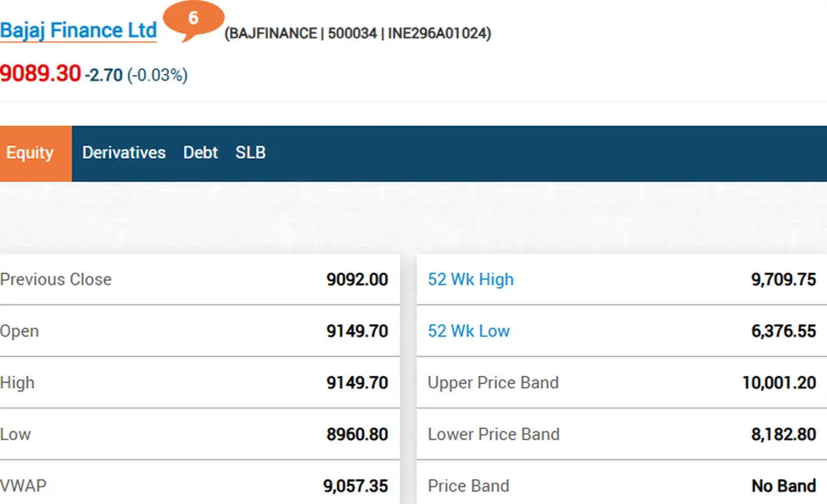The height and width of the screenshot is (504, 827).
Task: Click the Open price row
Action: (200, 331)
